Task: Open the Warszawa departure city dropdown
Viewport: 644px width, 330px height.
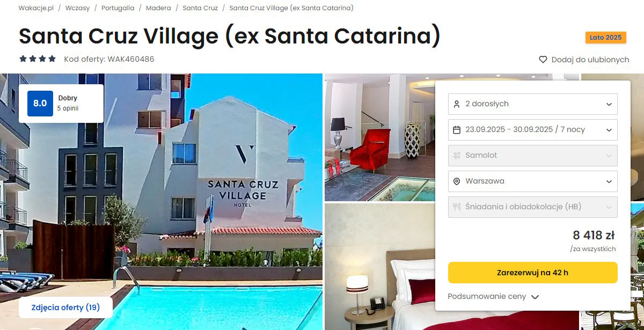Action: pos(533,181)
